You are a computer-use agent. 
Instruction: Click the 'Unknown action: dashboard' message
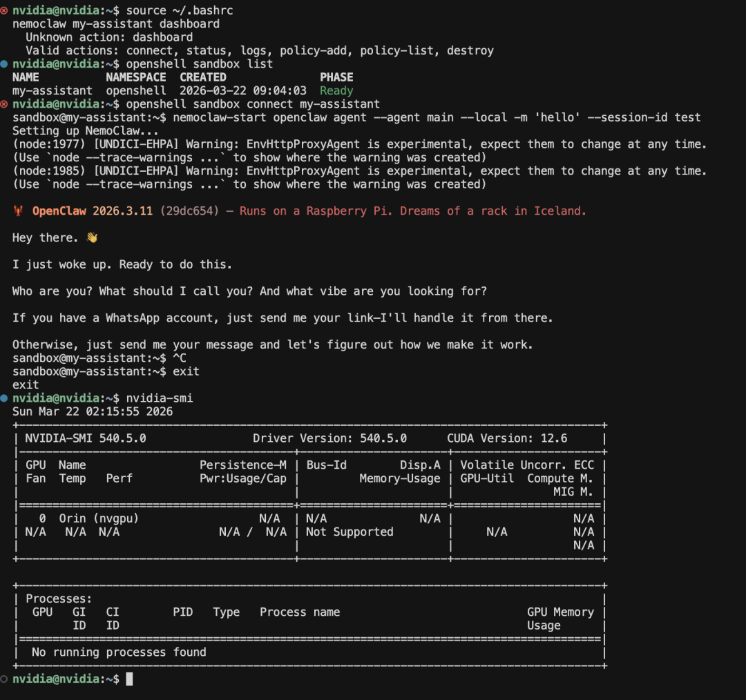tap(109, 37)
